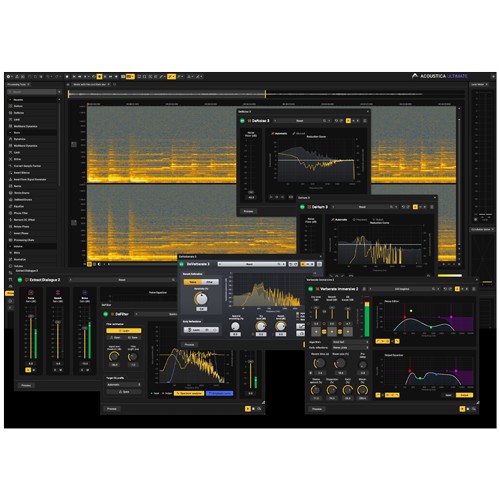
Task: Open the DeVerberate 3 preset dropdown
Action: 252,264
